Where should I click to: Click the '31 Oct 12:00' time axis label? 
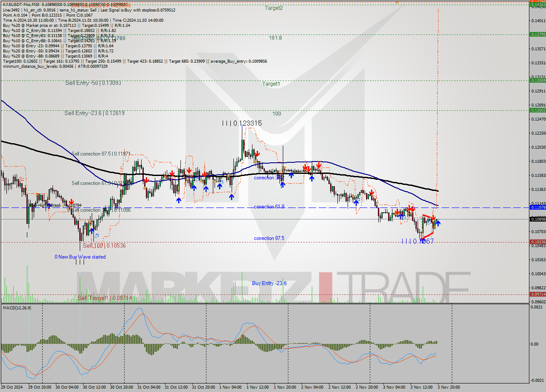pos(175,387)
